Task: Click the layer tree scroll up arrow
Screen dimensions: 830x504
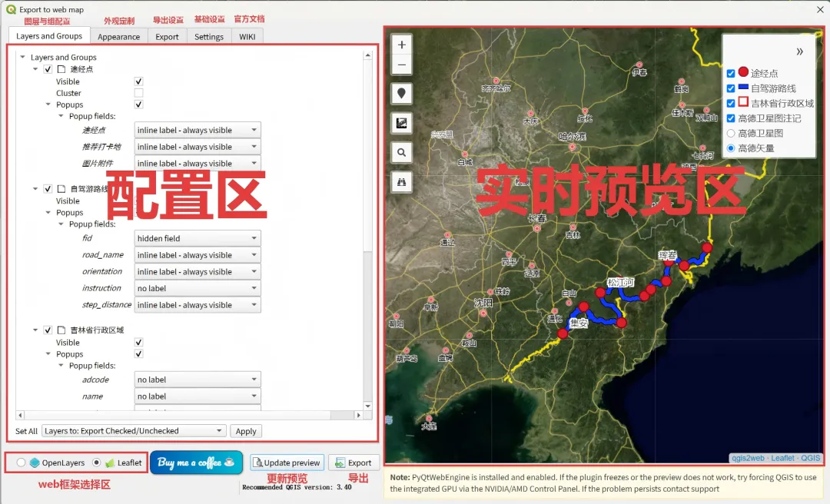Action: (x=368, y=55)
